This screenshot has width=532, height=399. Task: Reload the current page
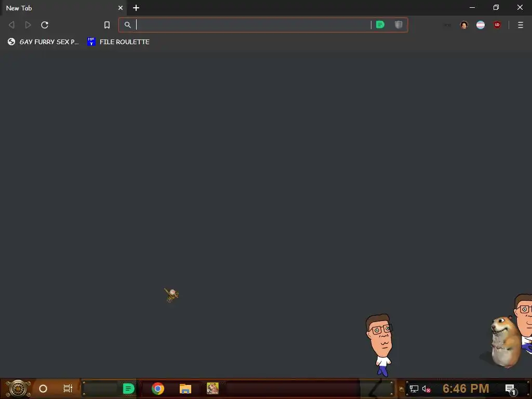click(45, 25)
